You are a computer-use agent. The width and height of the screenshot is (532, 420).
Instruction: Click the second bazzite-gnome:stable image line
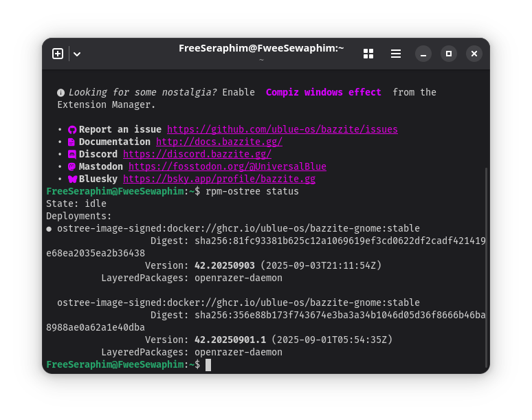(239, 303)
